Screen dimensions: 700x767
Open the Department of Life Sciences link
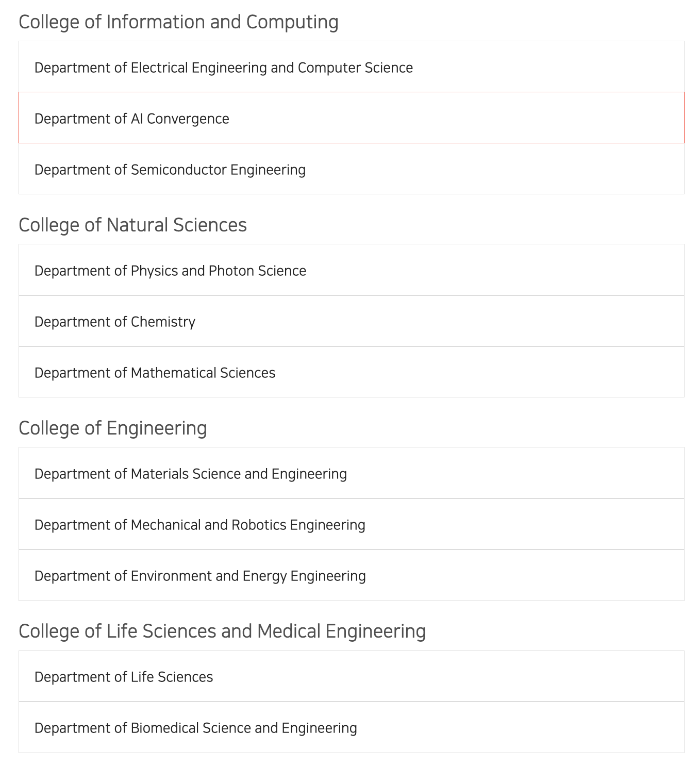(x=124, y=677)
